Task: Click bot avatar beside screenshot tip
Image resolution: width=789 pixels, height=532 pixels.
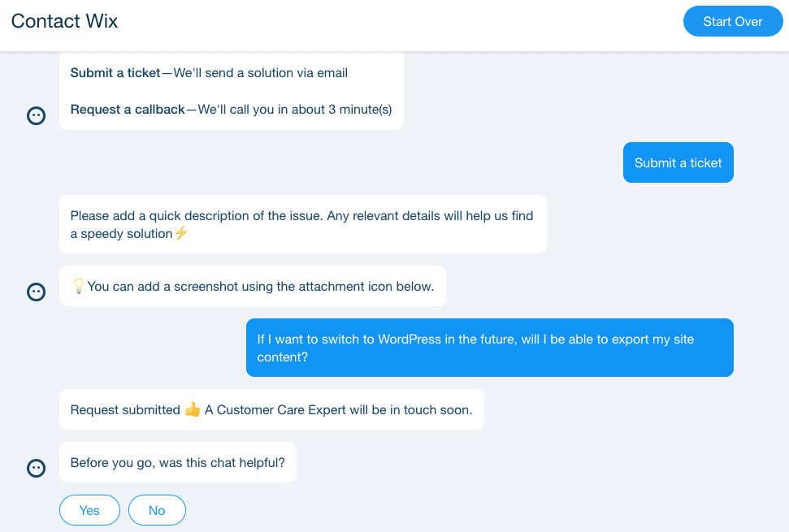Action: point(37,292)
